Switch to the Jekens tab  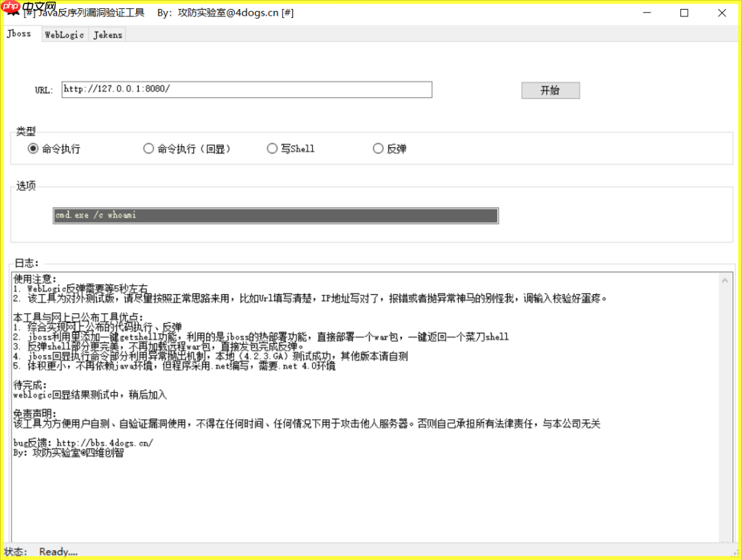click(106, 34)
